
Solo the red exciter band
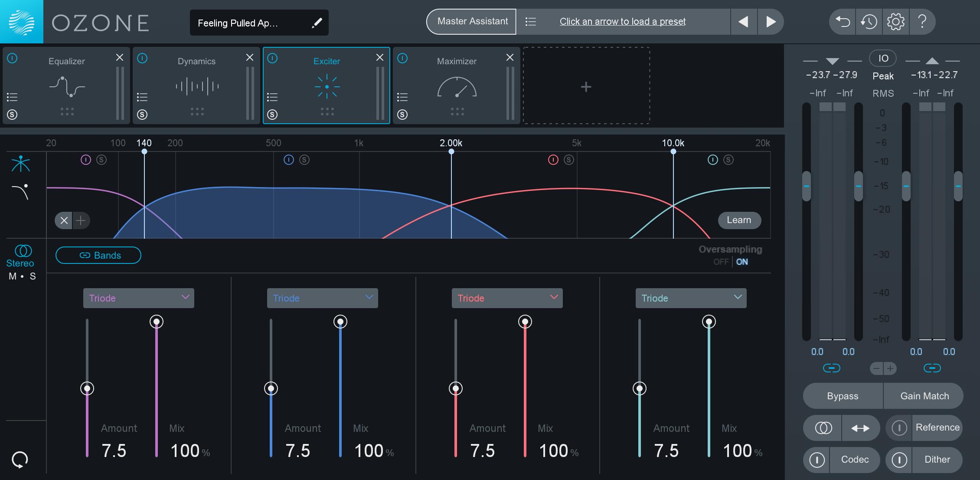click(569, 160)
